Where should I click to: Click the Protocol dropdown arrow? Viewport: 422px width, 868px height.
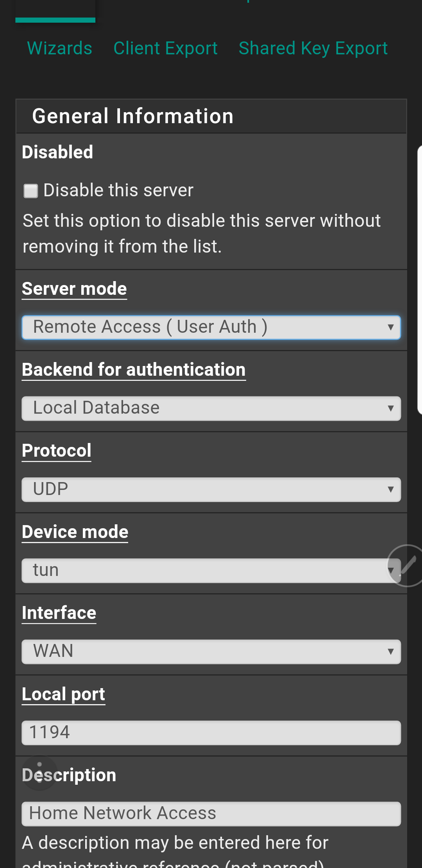click(x=390, y=490)
